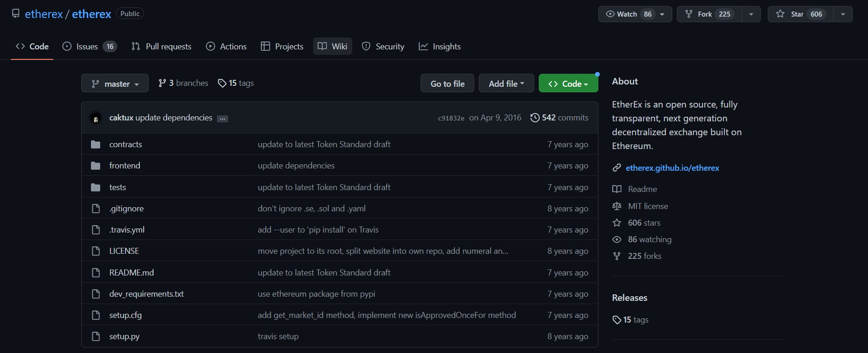
Task: Open the caktux author link
Action: pyautogui.click(x=121, y=118)
